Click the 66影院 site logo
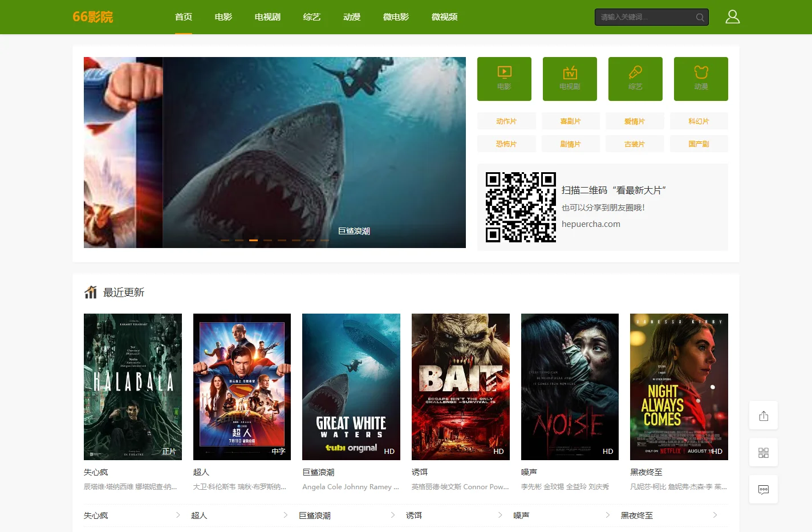 click(x=92, y=17)
